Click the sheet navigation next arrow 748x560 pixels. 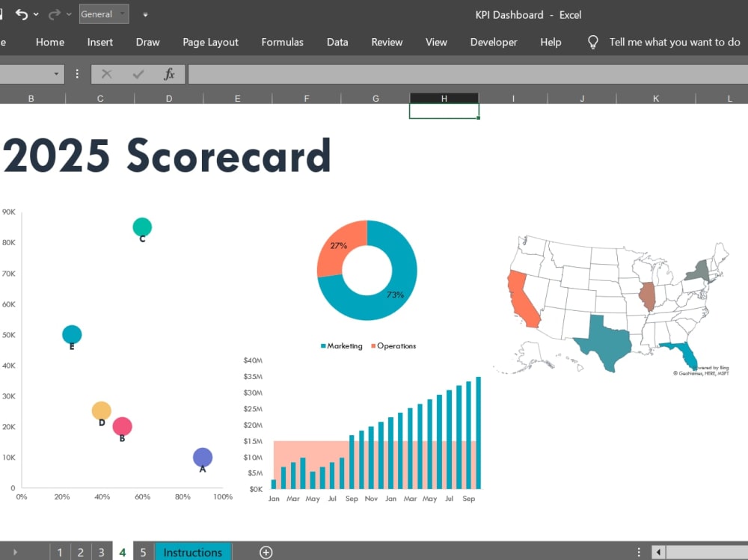click(15, 553)
